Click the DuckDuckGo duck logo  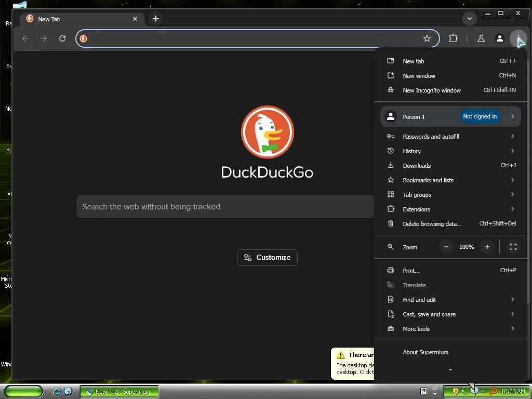pyautogui.click(x=268, y=132)
